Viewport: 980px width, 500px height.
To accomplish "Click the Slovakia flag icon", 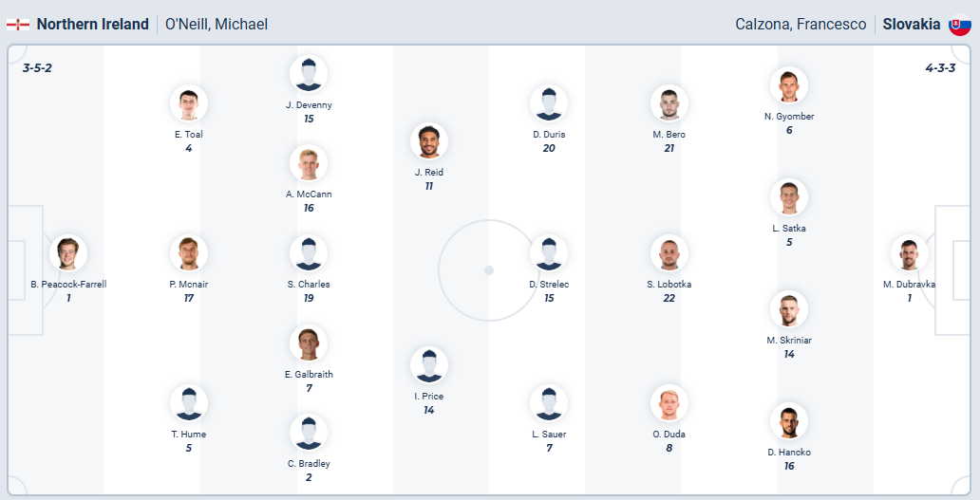I will click(x=959, y=24).
